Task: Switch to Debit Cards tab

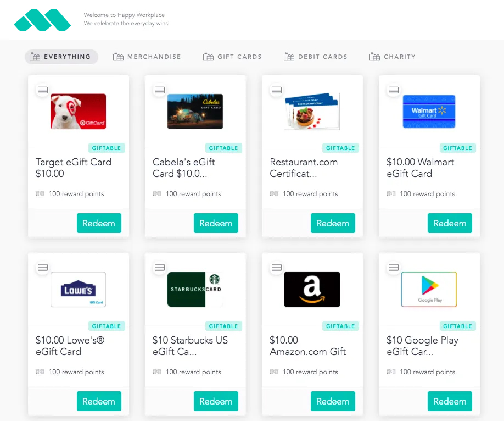Action: tap(316, 57)
